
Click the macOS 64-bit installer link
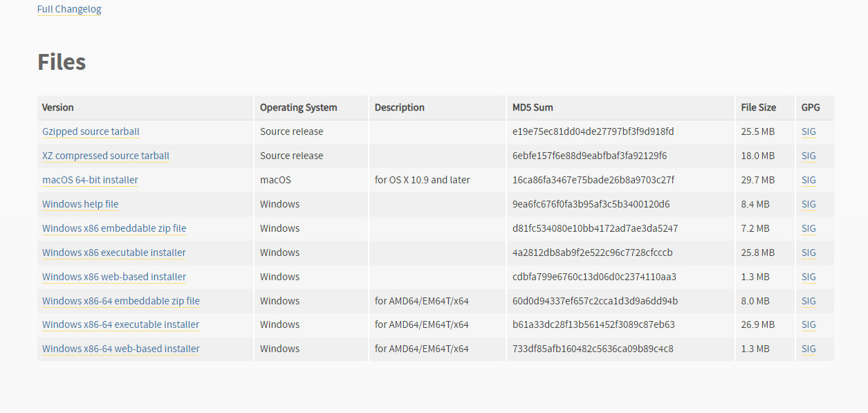[90, 180]
